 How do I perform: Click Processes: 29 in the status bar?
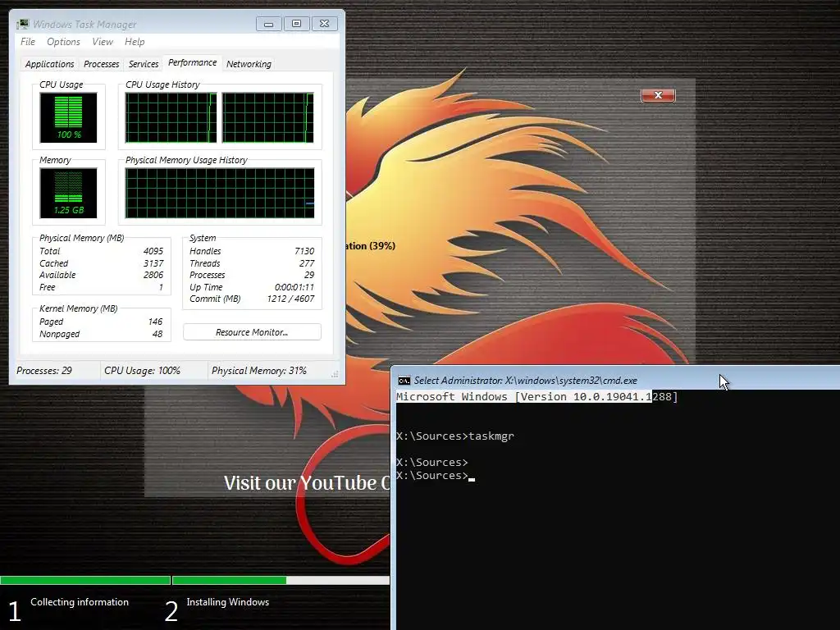click(44, 371)
